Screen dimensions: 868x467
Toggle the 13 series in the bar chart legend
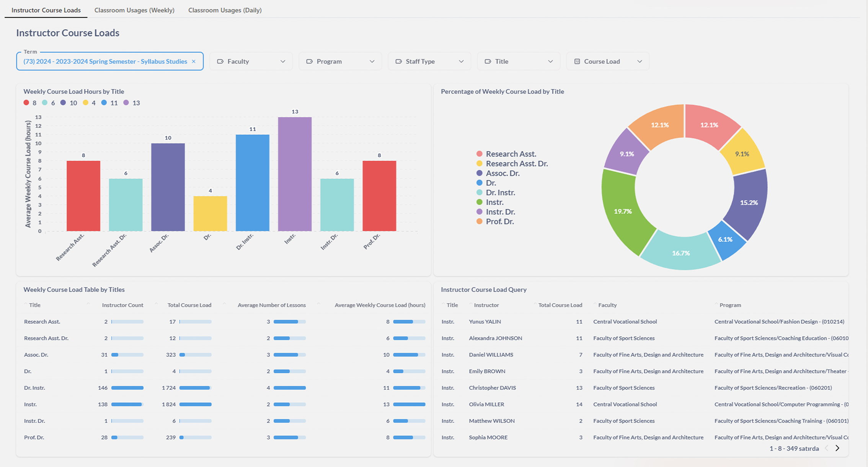coord(132,103)
